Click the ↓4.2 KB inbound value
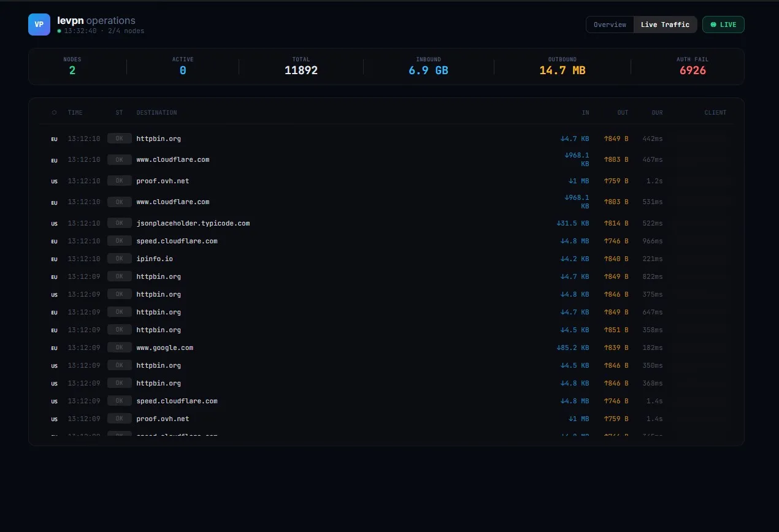Viewport: 779px width, 532px height. (575, 259)
